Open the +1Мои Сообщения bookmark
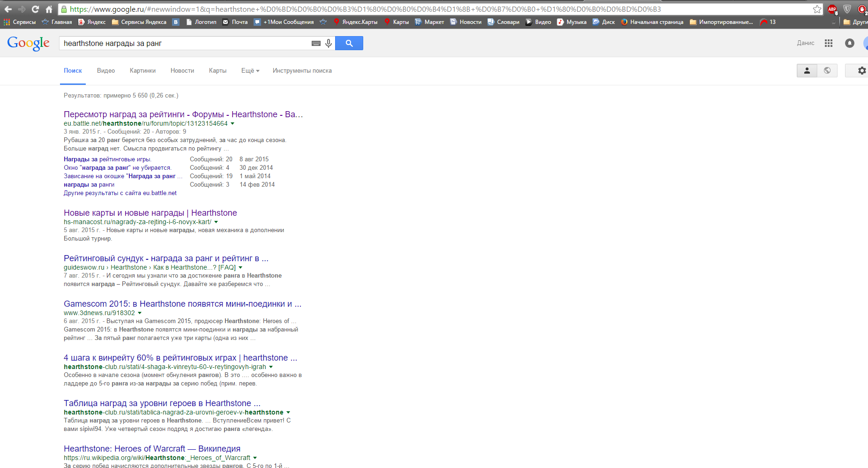868x468 pixels. [284, 22]
